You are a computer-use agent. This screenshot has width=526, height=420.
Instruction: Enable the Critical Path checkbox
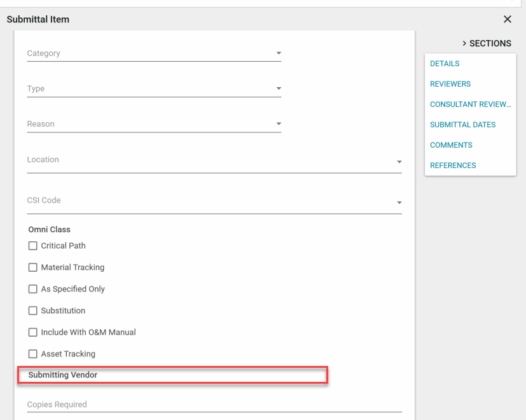click(33, 246)
